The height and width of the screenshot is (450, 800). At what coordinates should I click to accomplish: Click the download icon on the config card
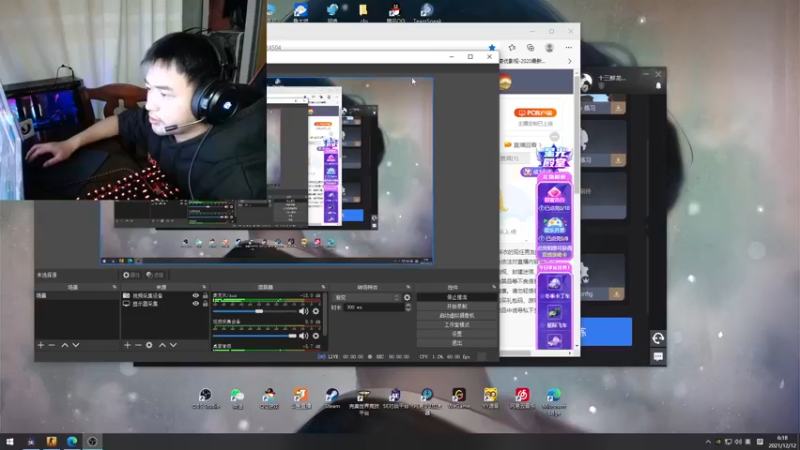click(617, 294)
